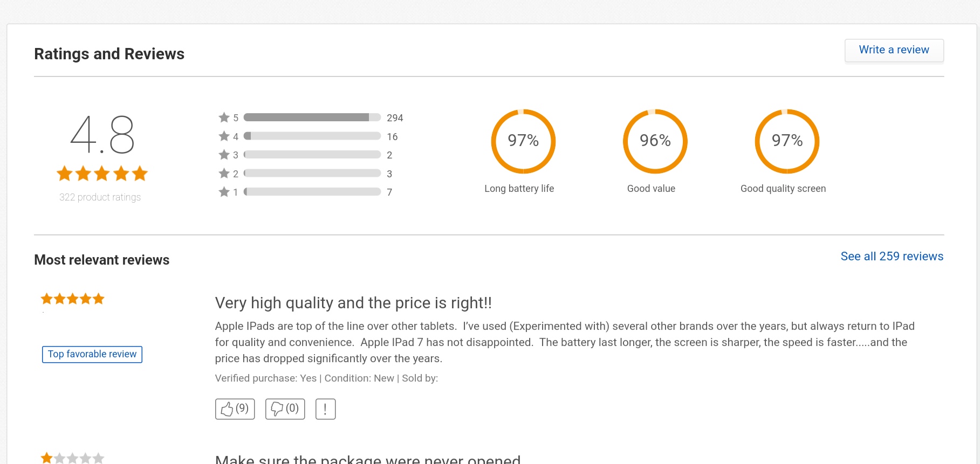Viewport: 980px width, 464px height.
Task: Open the review "Make sure the package were never opened"
Action: click(367, 459)
